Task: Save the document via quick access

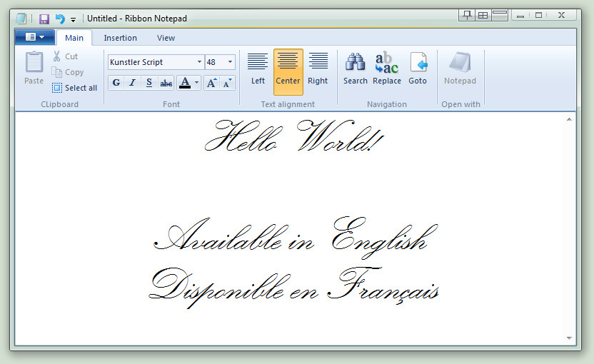Action: point(44,19)
